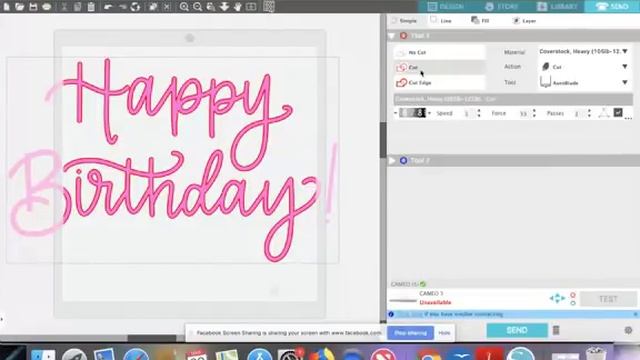Open the blade depth dropdown arrow
This screenshot has height=360, width=640.
[430, 113]
